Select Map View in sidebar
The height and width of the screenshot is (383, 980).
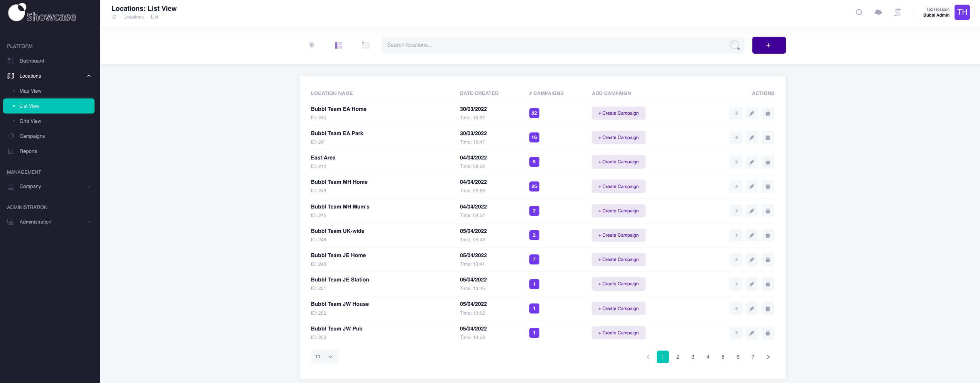pos(49,91)
